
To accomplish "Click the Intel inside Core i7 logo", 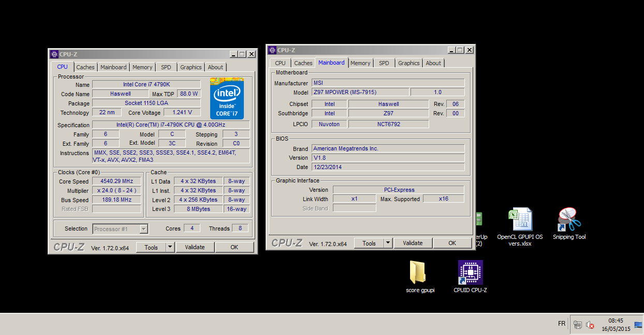I will coord(227,99).
